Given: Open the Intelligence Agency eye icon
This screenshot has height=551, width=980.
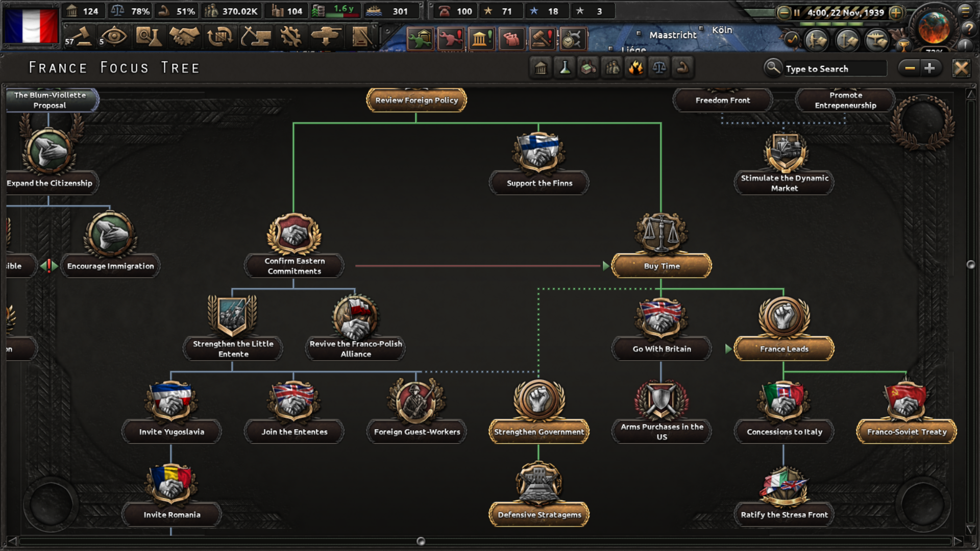Looking at the screenshot, I should coord(114,37).
